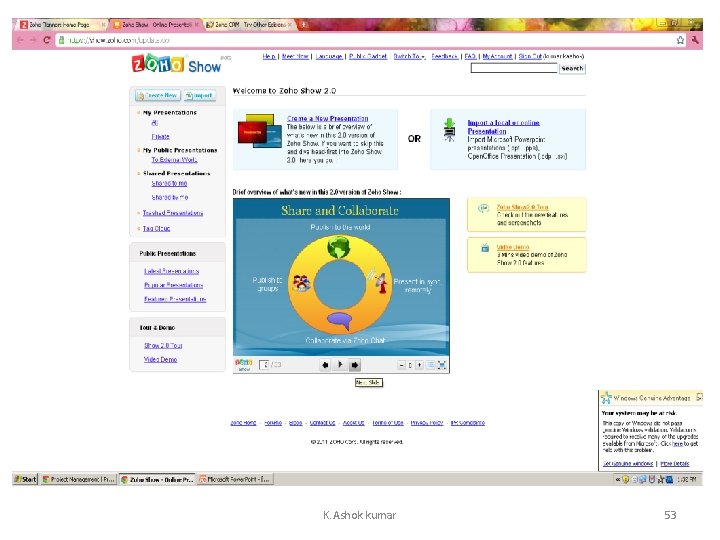Viewport: 720px width, 540px height.
Task: Open the My Account link
Action: (497, 56)
